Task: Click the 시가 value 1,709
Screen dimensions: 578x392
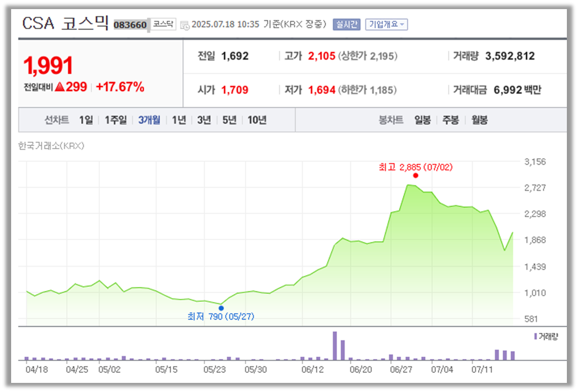Action: point(235,90)
